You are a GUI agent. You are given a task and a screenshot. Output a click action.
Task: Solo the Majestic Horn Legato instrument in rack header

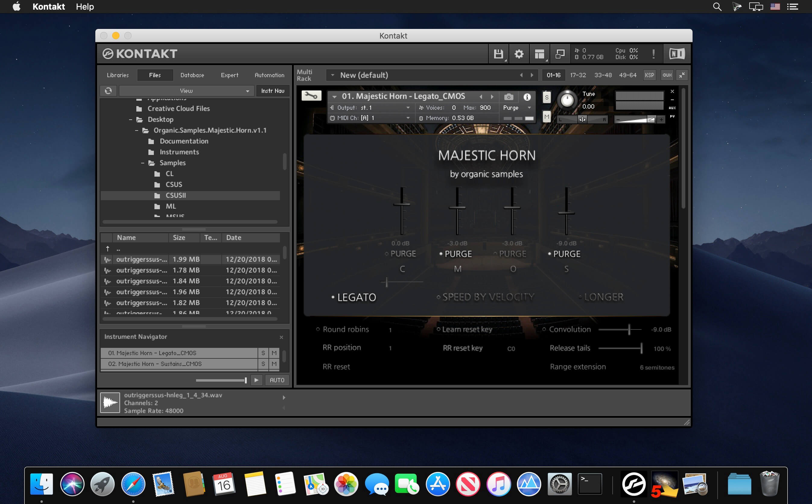click(547, 97)
